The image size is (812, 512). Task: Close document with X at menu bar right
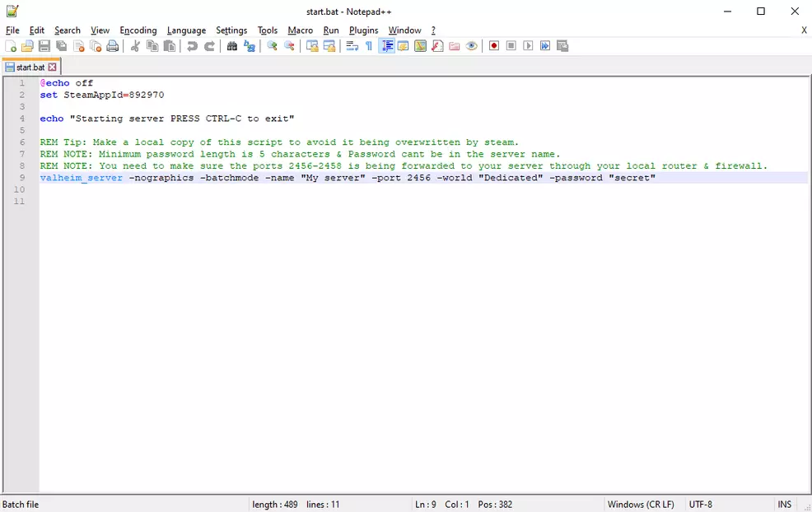pos(805,30)
